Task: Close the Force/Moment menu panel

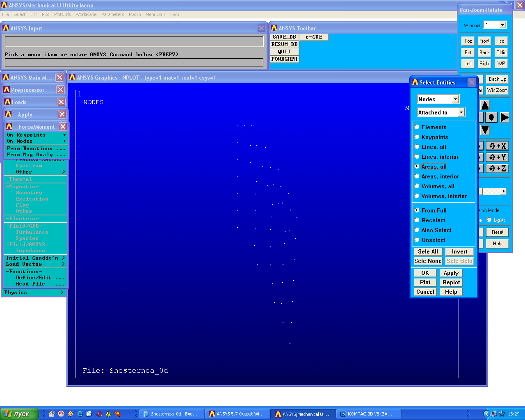Action: [63, 126]
